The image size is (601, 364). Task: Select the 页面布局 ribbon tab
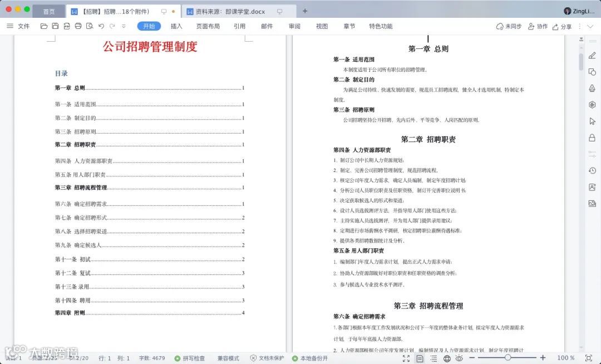coord(208,26)
